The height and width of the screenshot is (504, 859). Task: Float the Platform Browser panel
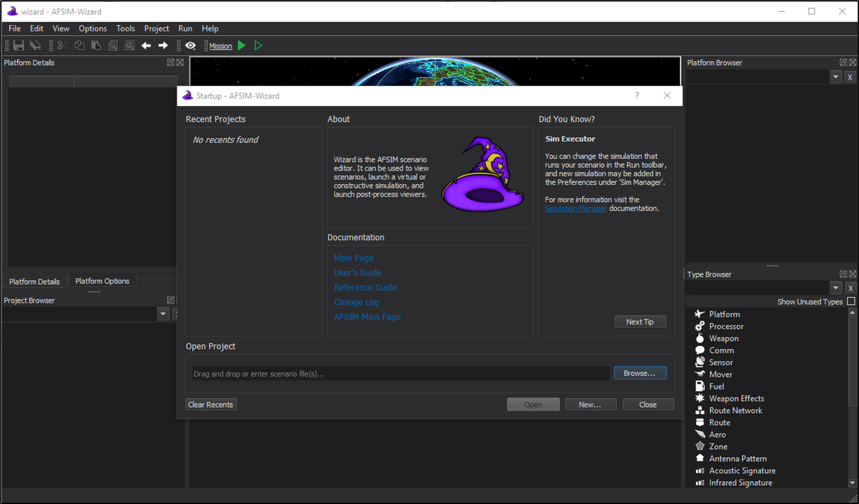843,63
